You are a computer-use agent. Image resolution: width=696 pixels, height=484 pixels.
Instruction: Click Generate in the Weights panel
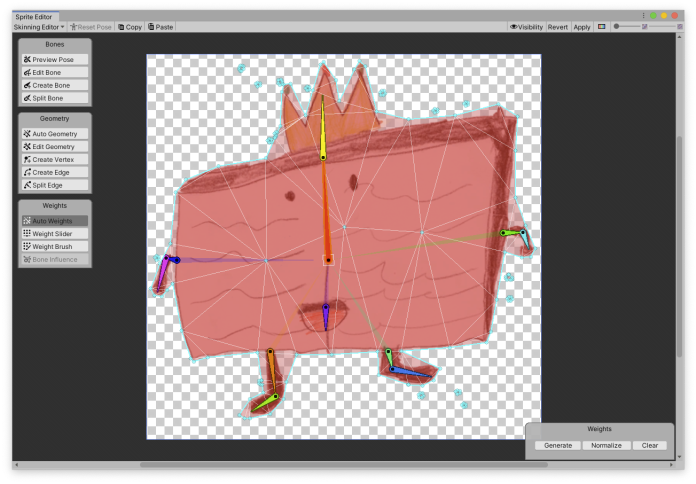click(557, 445)
